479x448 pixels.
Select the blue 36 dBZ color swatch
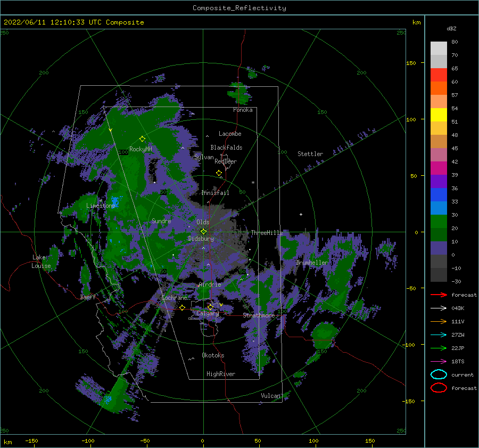tap(439, 194)
